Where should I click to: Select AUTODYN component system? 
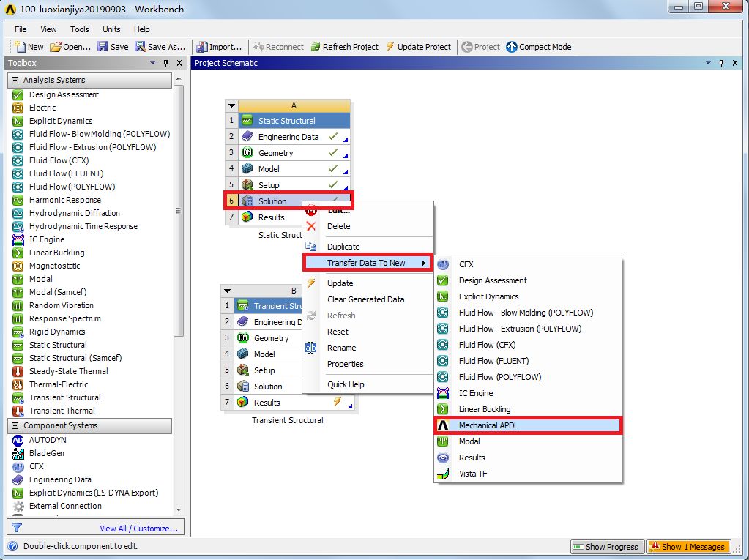click(48, 440)
